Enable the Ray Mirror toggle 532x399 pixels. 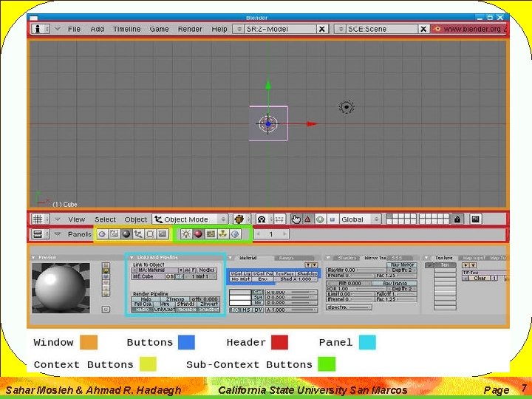pyautogui.click(x=403, y=265)
